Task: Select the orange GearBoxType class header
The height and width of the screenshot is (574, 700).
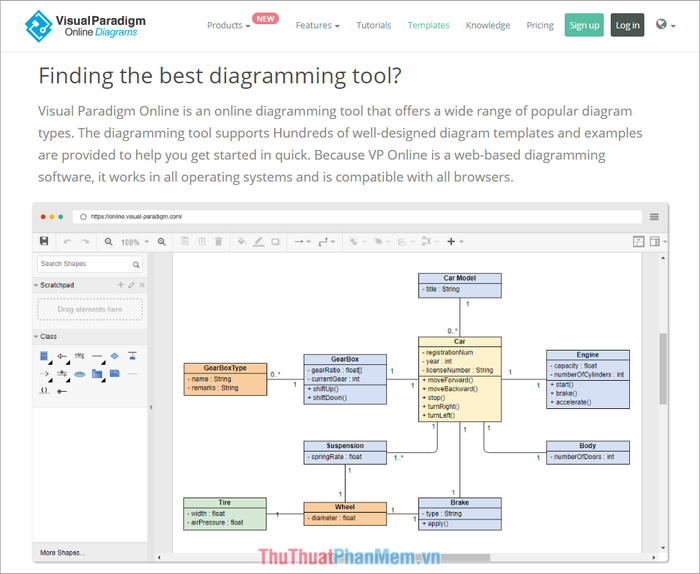Action: [x=225, y=368]
